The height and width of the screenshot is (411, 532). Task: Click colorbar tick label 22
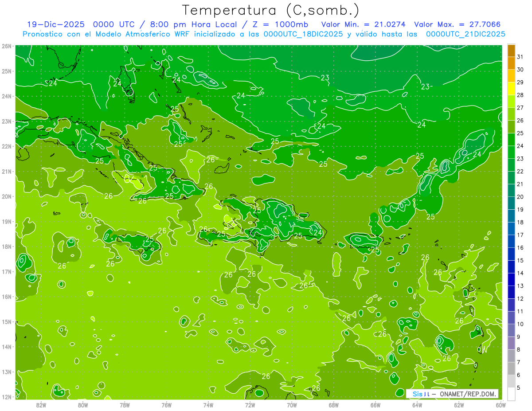pyautogui.click(x=520, y=172)
